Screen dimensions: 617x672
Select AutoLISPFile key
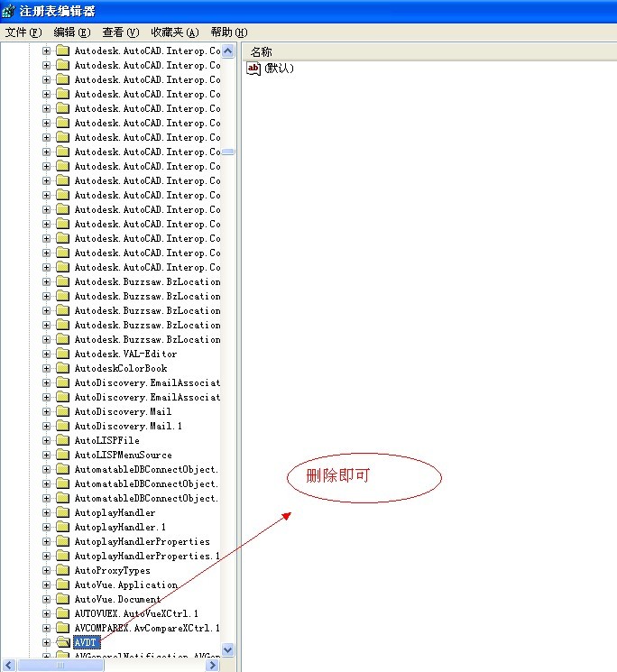point(106,440)
